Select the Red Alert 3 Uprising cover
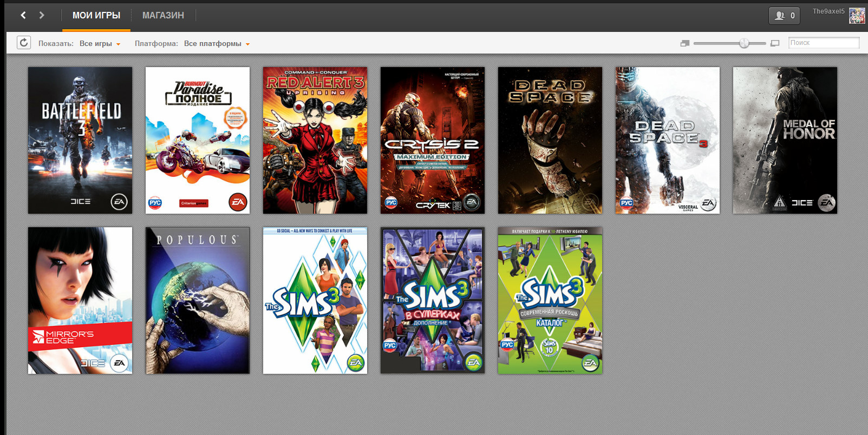 pos(315,140)
